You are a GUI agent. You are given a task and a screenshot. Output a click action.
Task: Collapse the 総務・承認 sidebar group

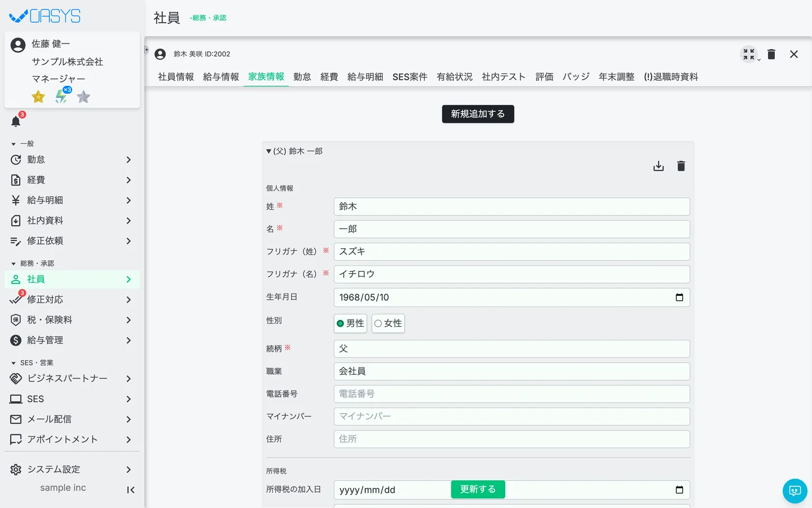click(14, 264)
